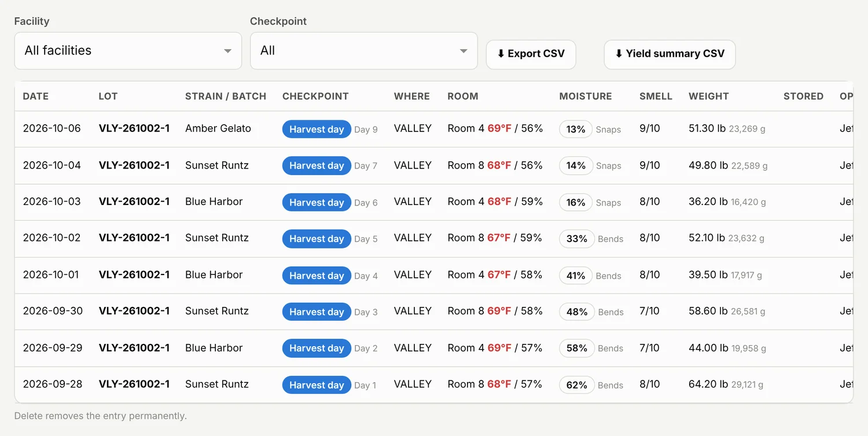Click the STRAIN / BATCH column header
Image resolution: width=868 pixels, height=436 pixels.
pos(226,96)
